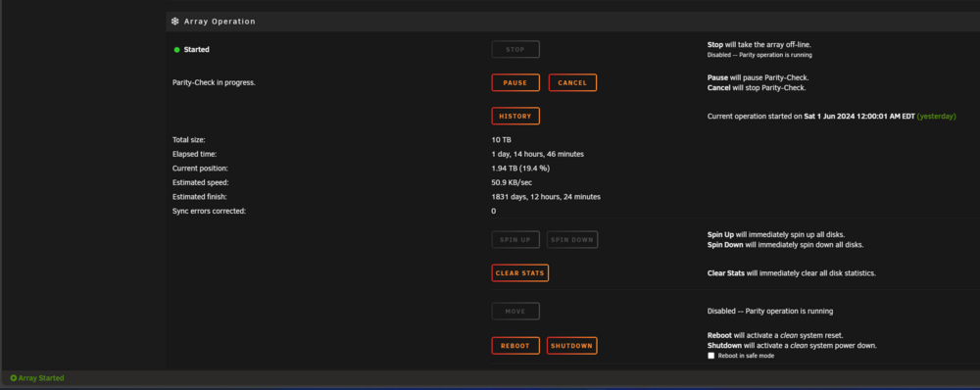Click the disabled Stop button
The width and height of the screenshot is (980, 390).
point(515,49)
